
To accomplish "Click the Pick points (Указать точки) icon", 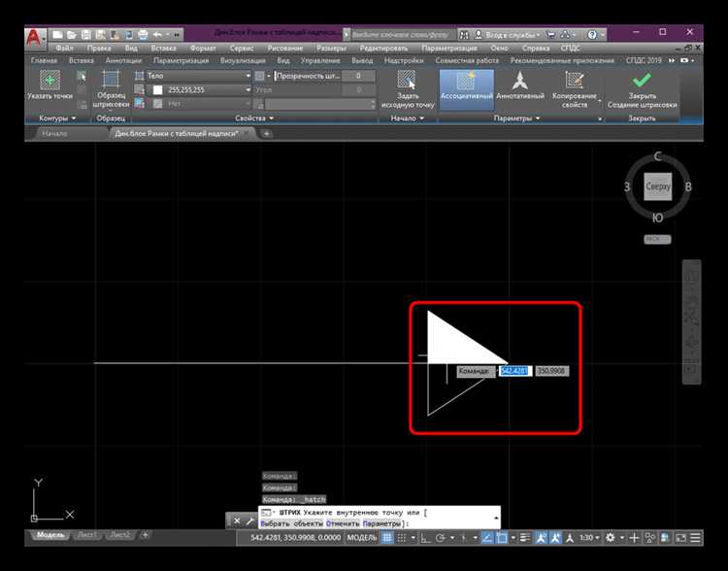I will coord(50,80).
